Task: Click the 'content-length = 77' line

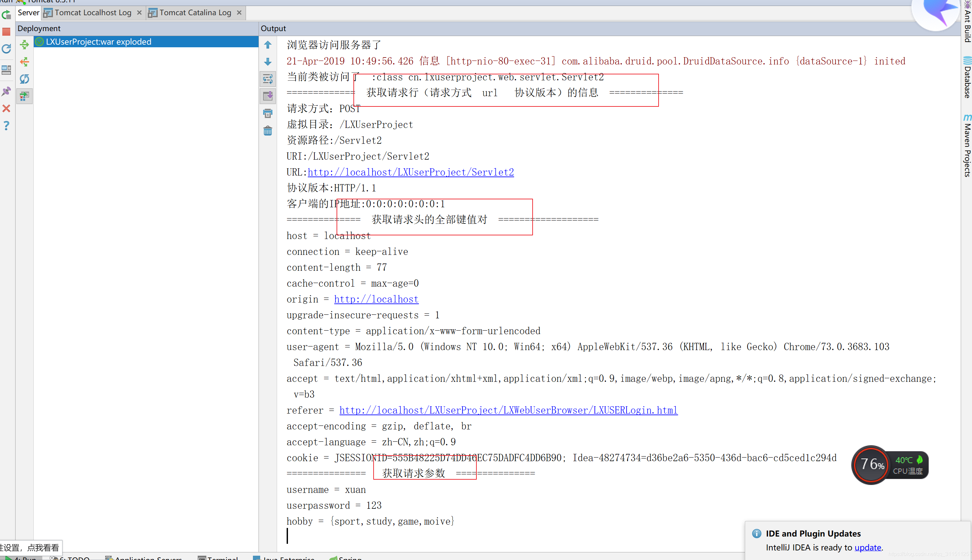Action: pyautogui.click(x=337, y=267)
